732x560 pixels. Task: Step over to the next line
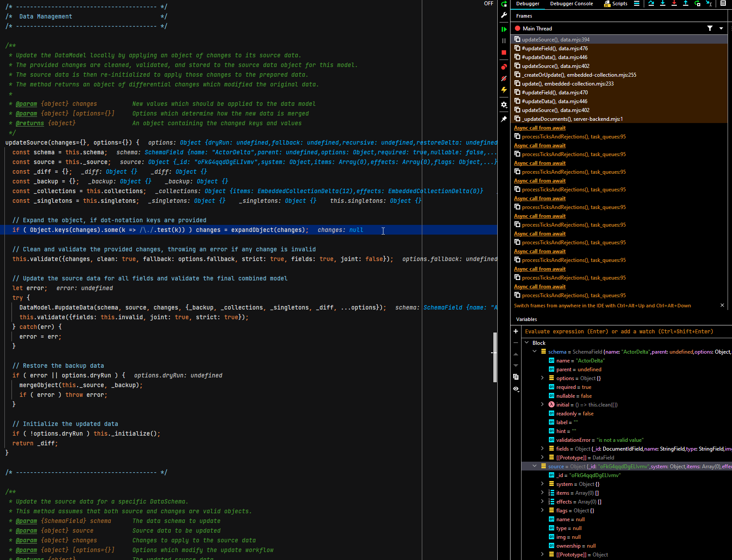coord(651,4)
